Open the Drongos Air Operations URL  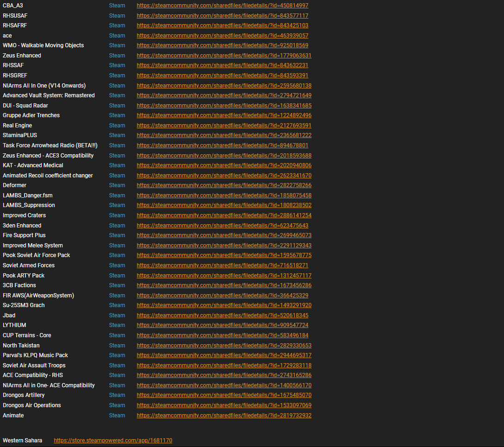224,405
